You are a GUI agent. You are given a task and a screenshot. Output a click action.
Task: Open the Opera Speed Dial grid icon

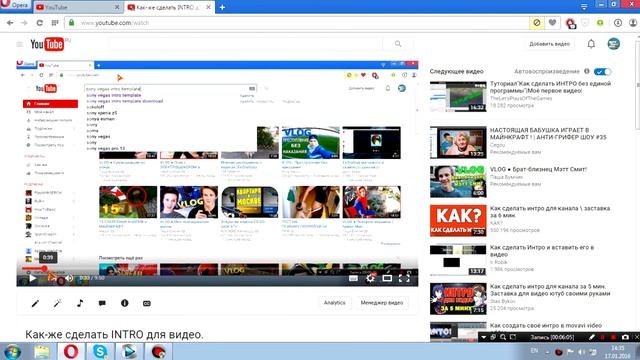[55, 23]
